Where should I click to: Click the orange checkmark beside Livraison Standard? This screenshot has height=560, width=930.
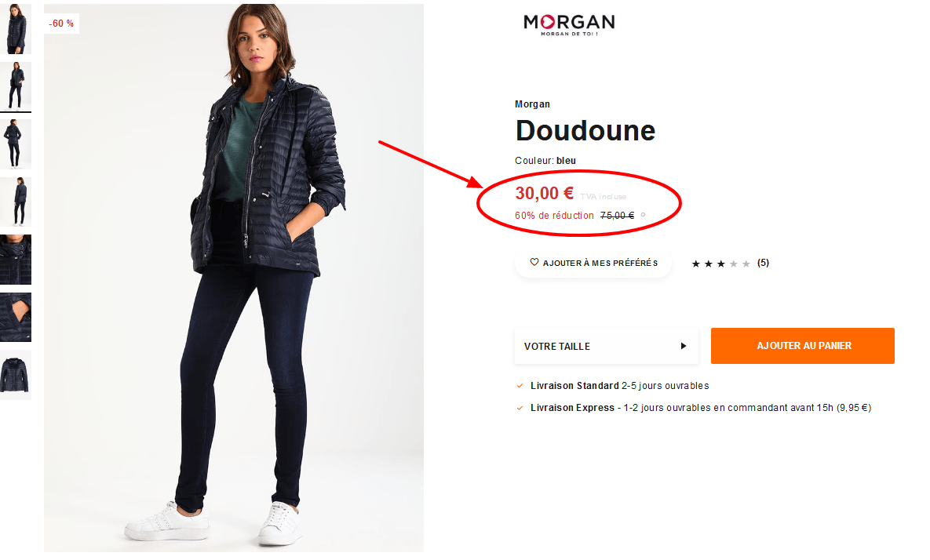[x=520, y=386]
